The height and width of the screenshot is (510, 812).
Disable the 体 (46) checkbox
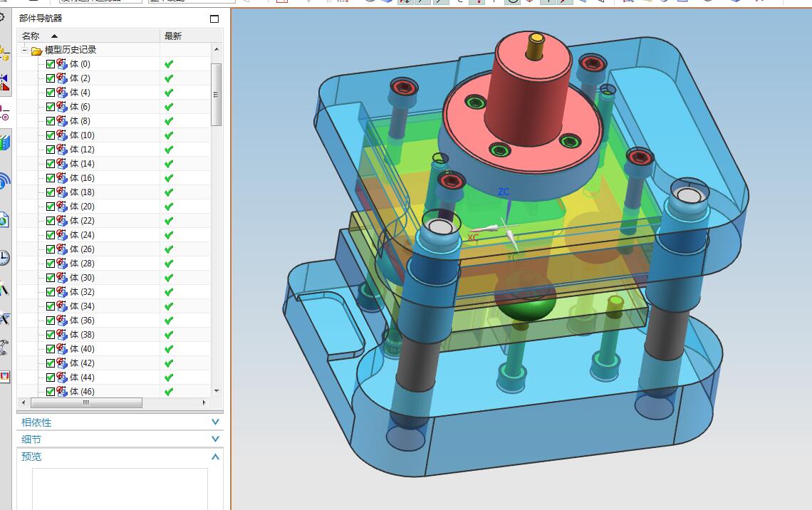51,392
